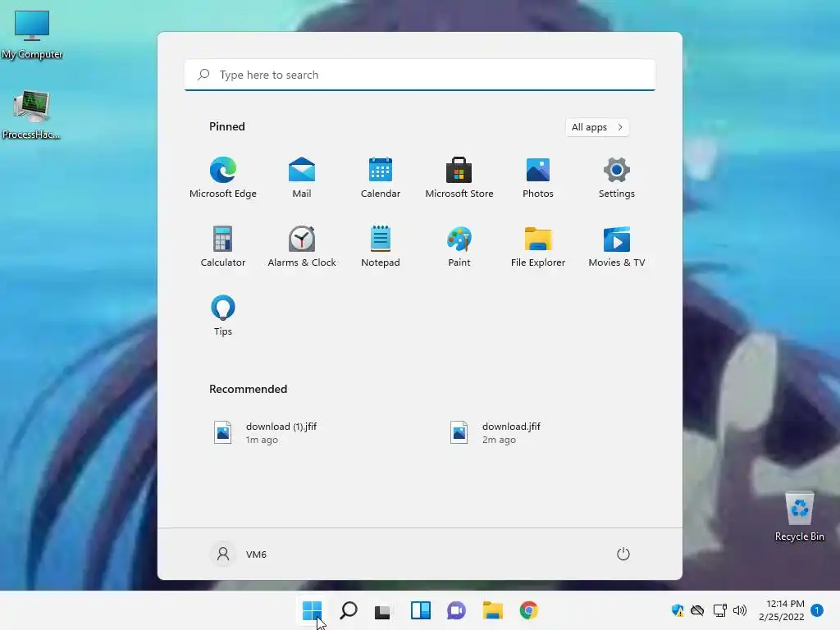Click the volume speaker icon
Image resolution: width=840 pixels, height=630 pixels.
click(740, 610)
